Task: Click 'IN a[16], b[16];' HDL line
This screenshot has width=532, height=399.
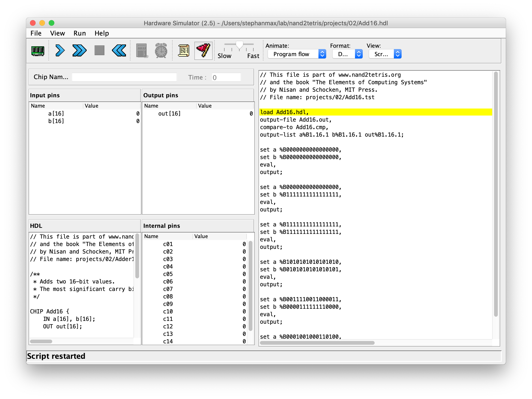Action: (x=69, y=319)
